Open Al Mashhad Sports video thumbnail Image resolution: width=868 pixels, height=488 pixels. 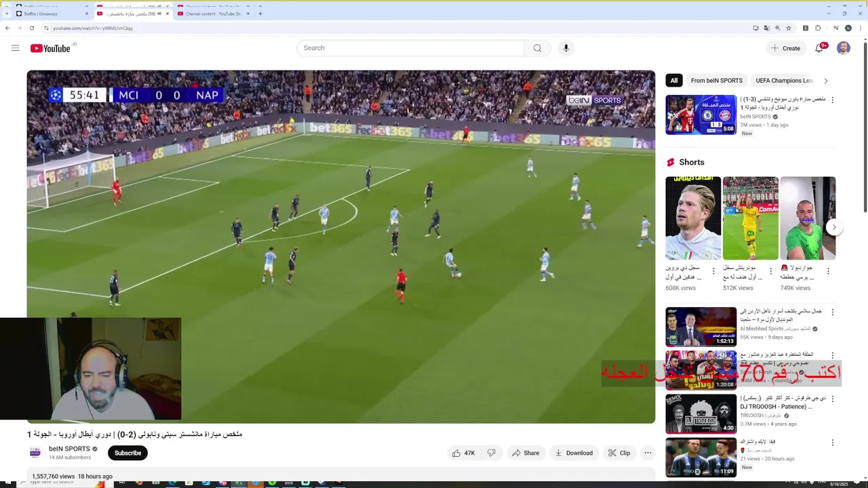click(701, 327)
